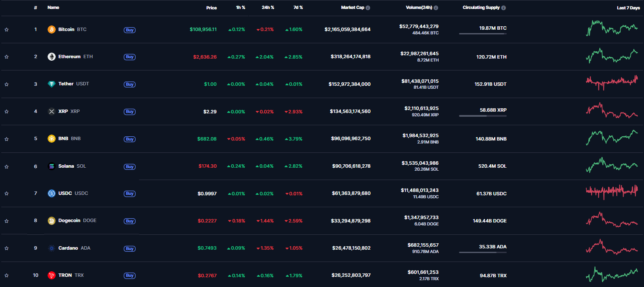Sort the table by Price column
Image resolution: width=644 pixels, height=287 pixels.
click(x=211, y=8)
